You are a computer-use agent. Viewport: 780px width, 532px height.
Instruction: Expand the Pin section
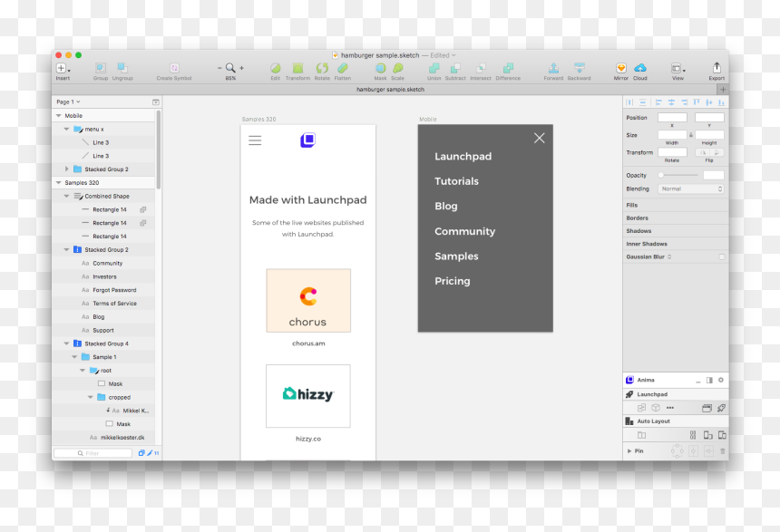[x=629, y=451]
